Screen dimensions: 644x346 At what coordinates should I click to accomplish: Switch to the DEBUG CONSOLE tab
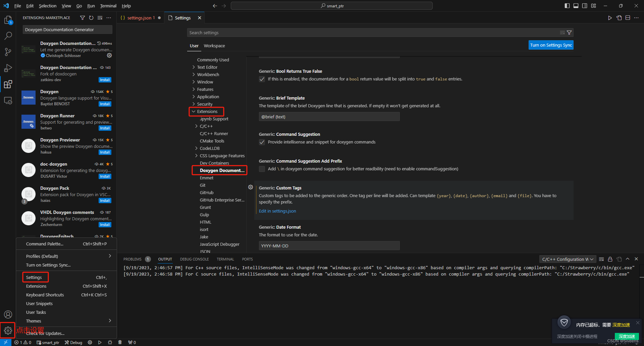click(x=194, y=259)
